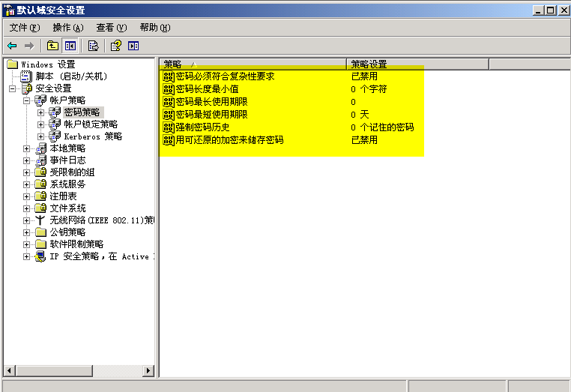Click the window system menu icon in title bar

[10, 10]
